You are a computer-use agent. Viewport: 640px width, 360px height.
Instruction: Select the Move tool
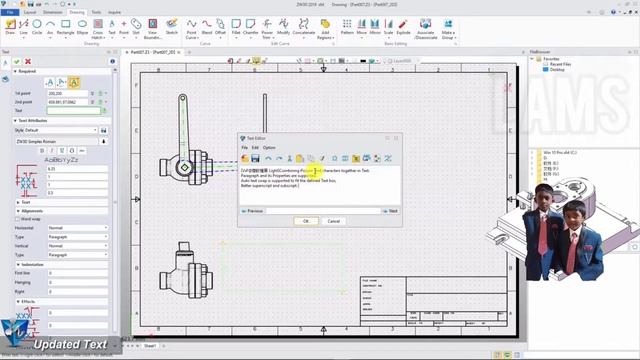[x=362, y=27]
